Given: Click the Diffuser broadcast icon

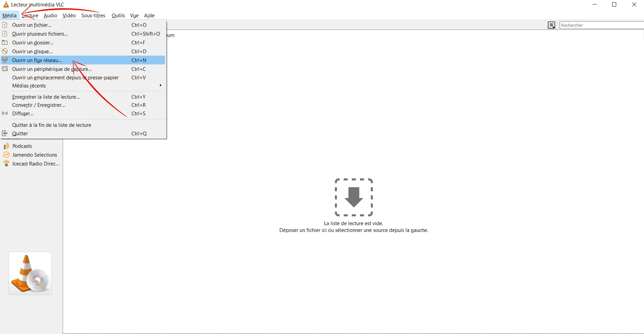Looking at the screenshot, I should (5, 113).
